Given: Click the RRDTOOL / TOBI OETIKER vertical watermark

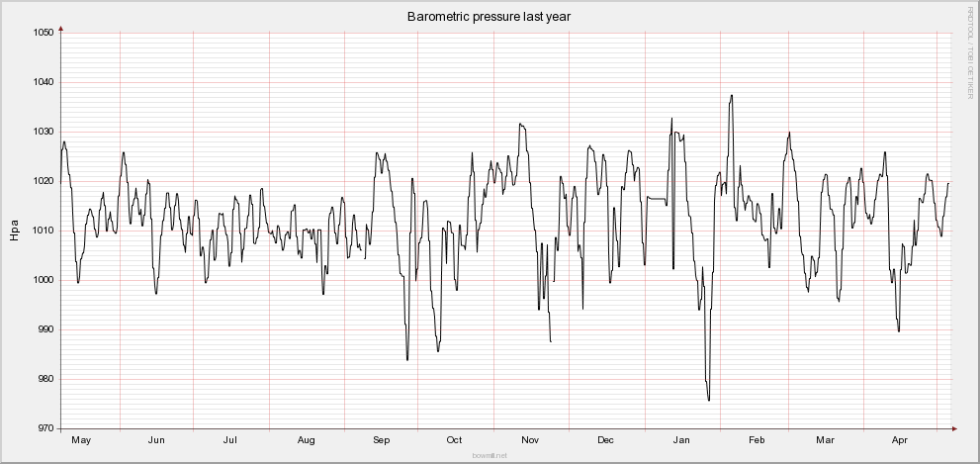Looking at the screenshot, I should [970, 50].
